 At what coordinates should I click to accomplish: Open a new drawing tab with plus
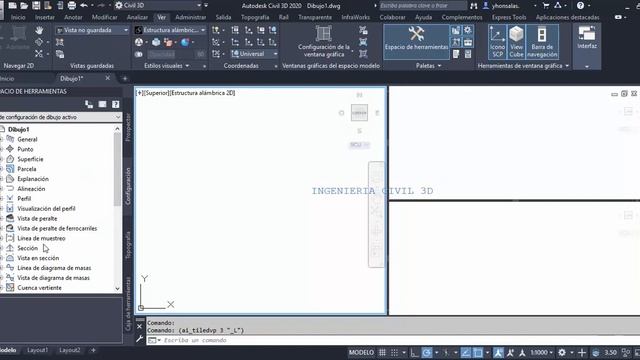pyautogui.click(x=125, y=78)
